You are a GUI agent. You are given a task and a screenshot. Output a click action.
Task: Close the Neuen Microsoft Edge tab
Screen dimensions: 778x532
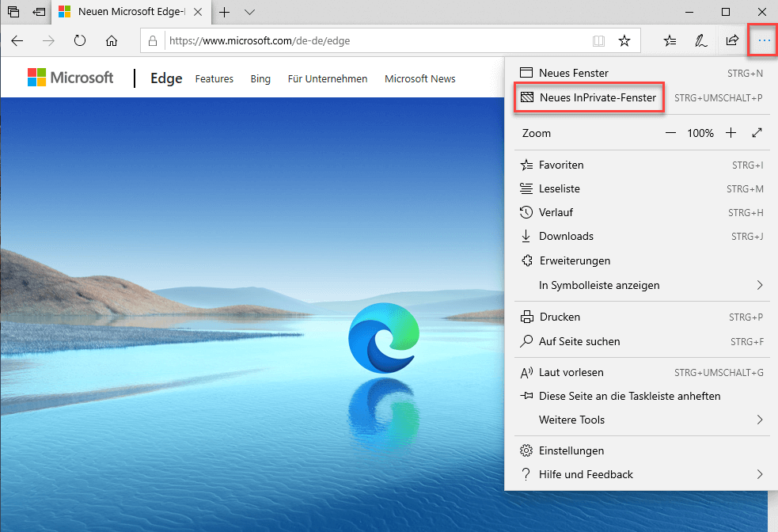198,12
